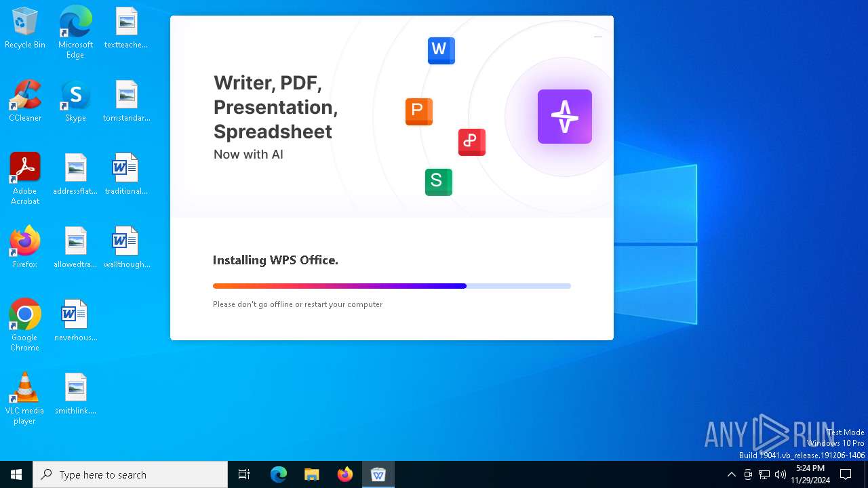Select the addressflat... image file
Viewport: 868px width, 488px height.
[75, 175]
